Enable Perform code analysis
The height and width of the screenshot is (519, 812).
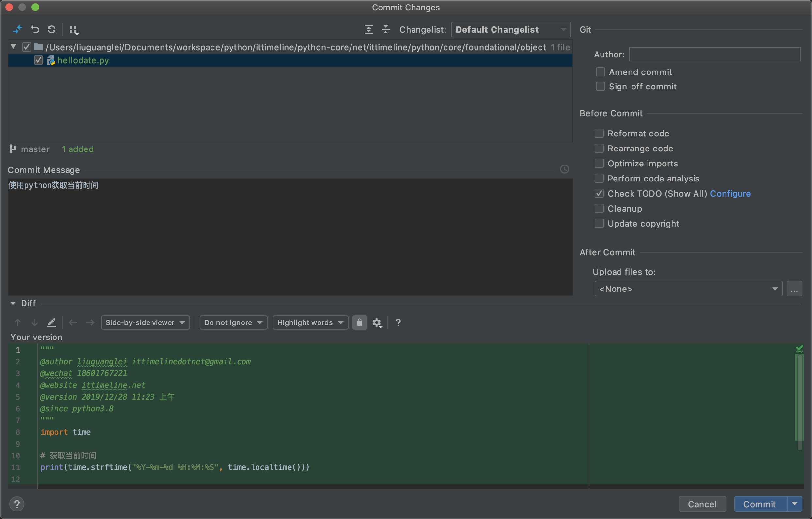[599, 179]
